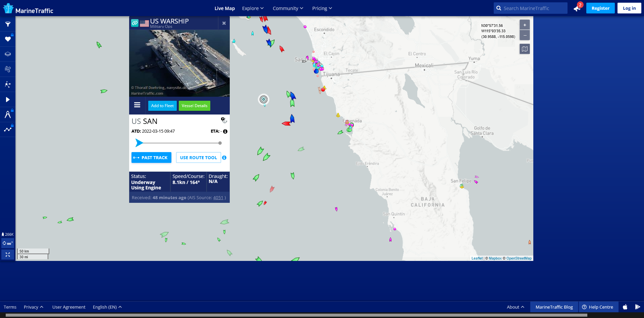This screenshot has width=644, height=318.
Task: Click the voyage progress arrow marker
Action: point(139,143)
